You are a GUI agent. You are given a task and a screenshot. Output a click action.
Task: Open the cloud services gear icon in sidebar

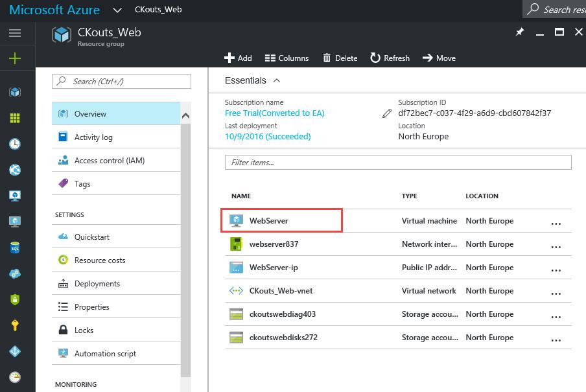[15, 273]
